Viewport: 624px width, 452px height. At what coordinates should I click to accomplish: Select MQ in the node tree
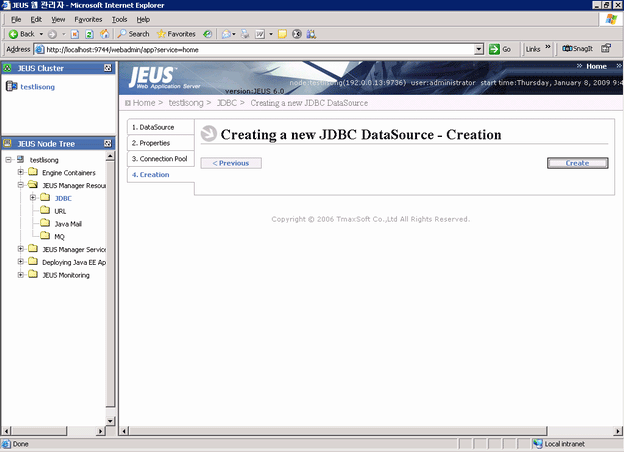pyautogui.click(x=59, y=237)
